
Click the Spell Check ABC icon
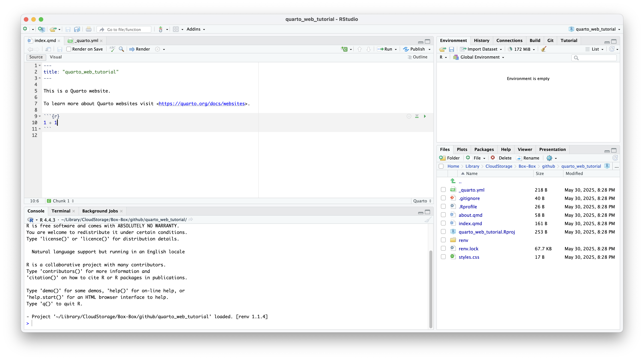112,49
